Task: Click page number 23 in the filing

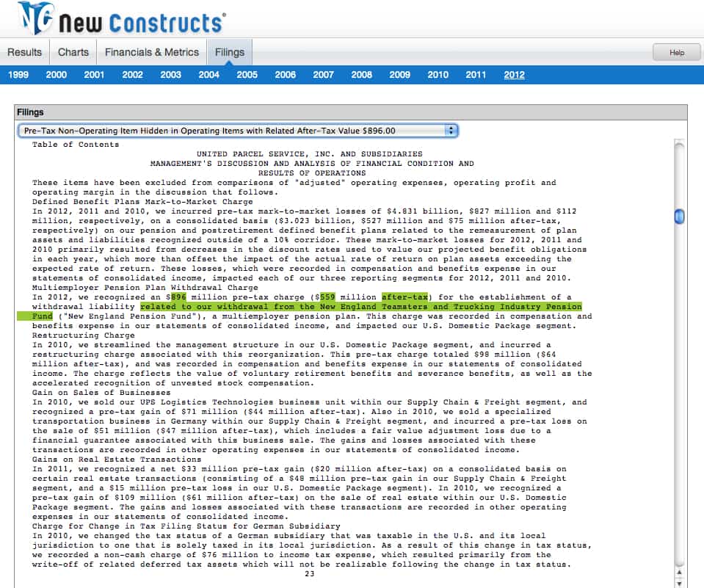Action: (309, 573)
